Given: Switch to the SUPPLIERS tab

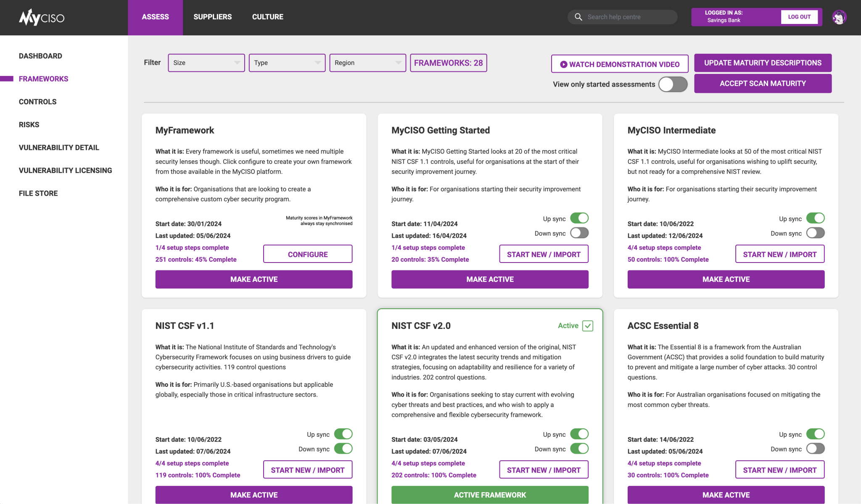Looking at the screenshot, I should click(x=212, y=17).
